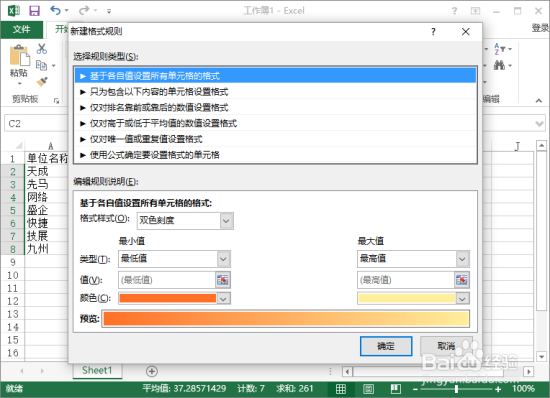Click the previous sheet navigation arrow
The width and height of the screenshot is (550, 398).
click(x=22, y=371)
